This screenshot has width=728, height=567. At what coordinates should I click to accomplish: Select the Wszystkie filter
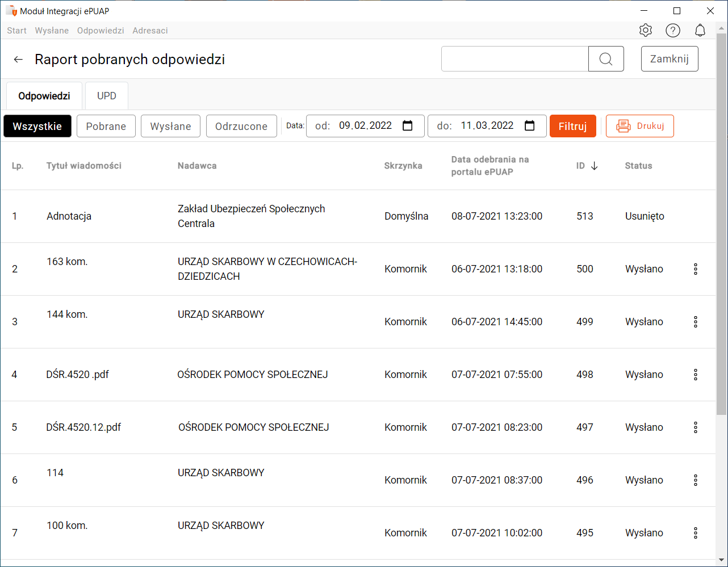click(x=37, y=126)
